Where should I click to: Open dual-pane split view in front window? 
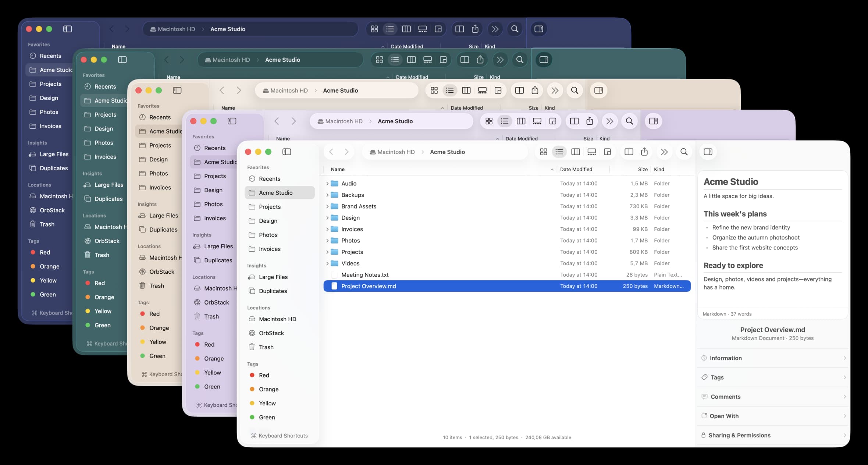(629, 152)
